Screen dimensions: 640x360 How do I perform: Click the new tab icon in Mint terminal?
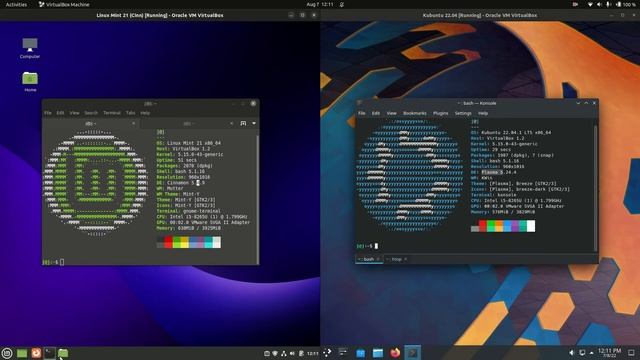[243, 123]
